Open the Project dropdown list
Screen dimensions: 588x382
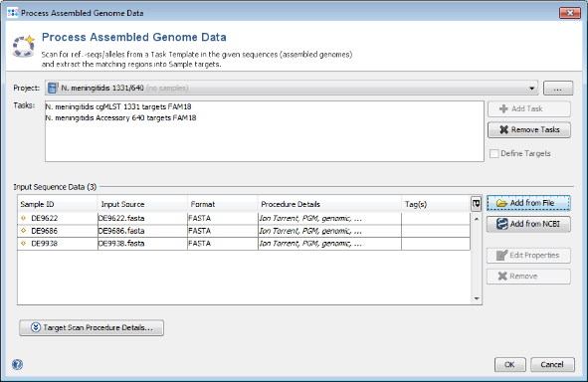click(x=531, y=89)
